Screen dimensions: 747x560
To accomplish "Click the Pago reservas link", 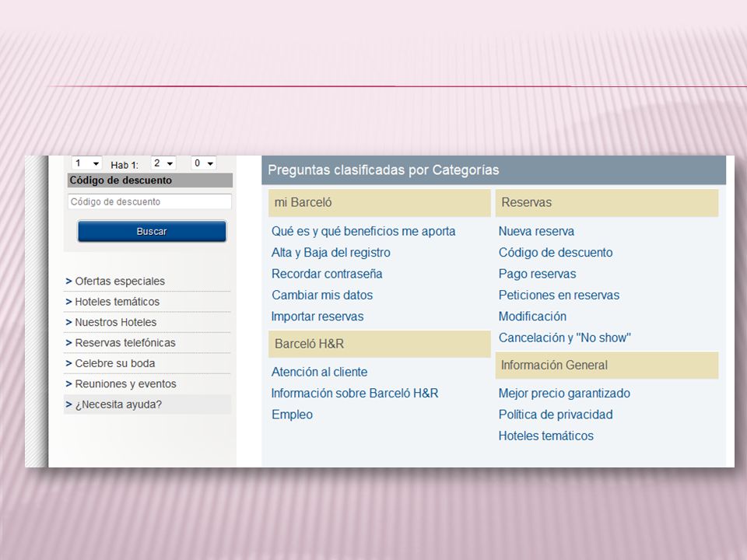I will point(537,274).
